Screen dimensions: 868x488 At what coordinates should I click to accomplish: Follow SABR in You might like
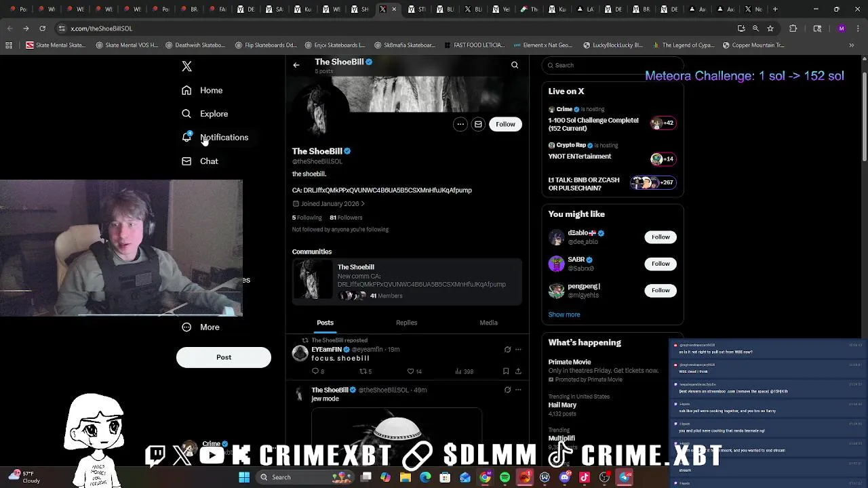click(x=660, y=264)
